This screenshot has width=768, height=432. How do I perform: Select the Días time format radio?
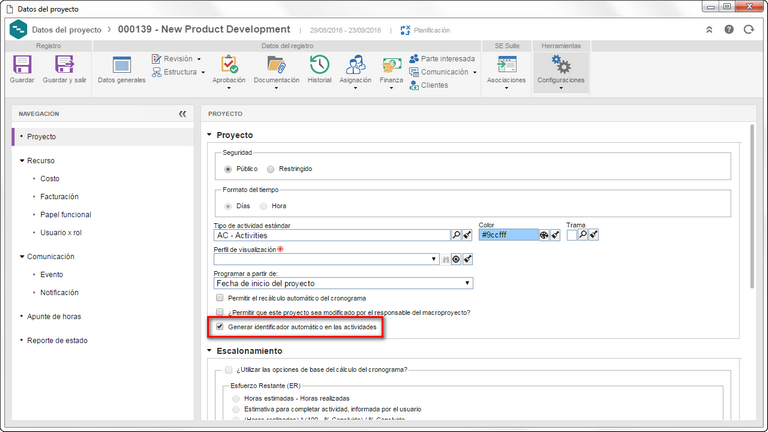point(228,206)
